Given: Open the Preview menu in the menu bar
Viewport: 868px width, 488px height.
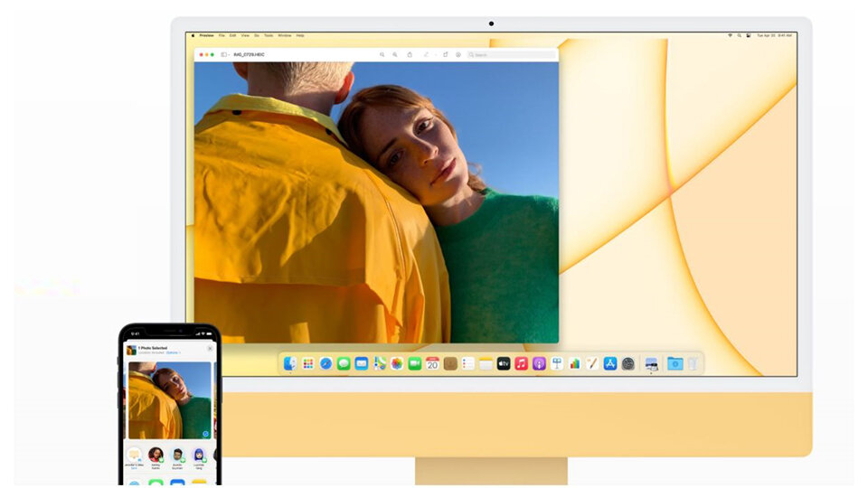Looking at the screenshot, I should (206, 35).
